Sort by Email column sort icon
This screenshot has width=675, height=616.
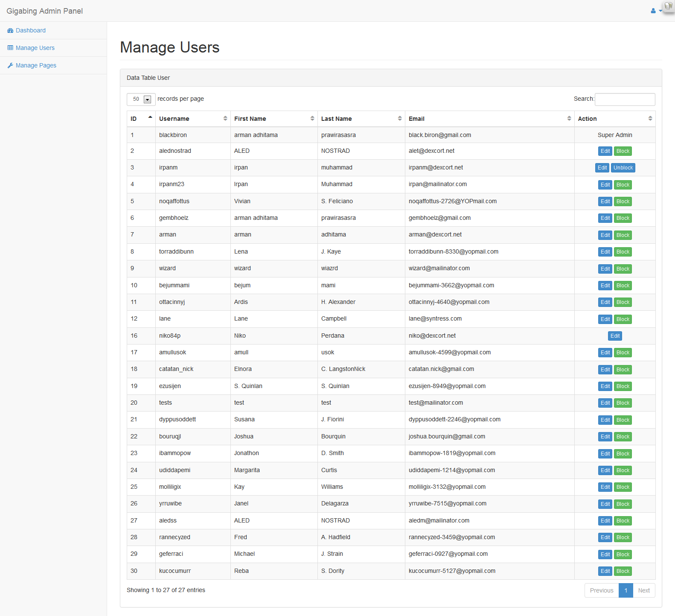pyautogui.click(x=569, y=119)
